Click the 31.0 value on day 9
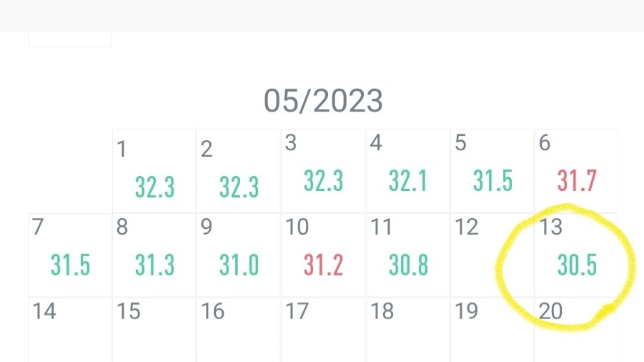644x362 pixels. coord(239,265)
